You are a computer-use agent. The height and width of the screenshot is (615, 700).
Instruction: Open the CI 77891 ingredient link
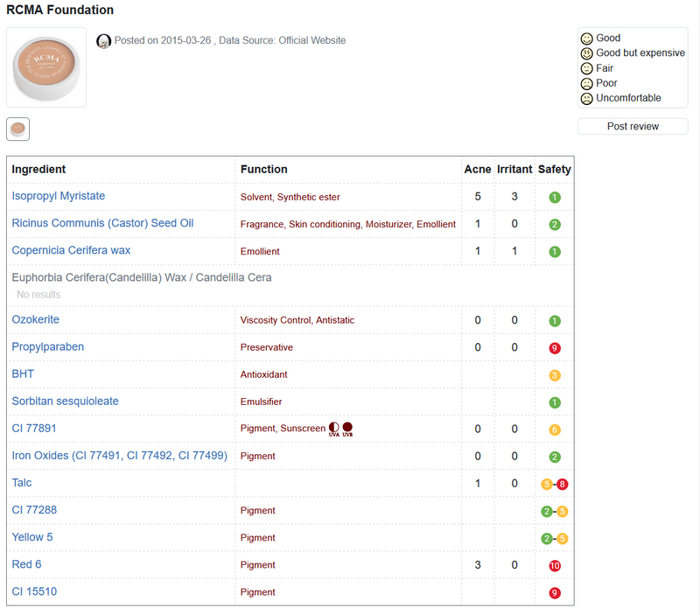pyautogui.click(x=34, y=429)
